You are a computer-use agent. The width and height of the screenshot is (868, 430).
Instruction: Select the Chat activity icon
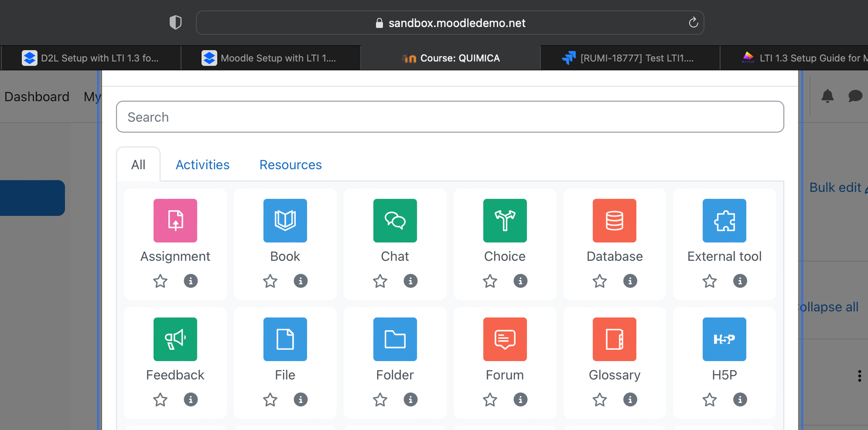pyautogui.click(x=395, y=221)
